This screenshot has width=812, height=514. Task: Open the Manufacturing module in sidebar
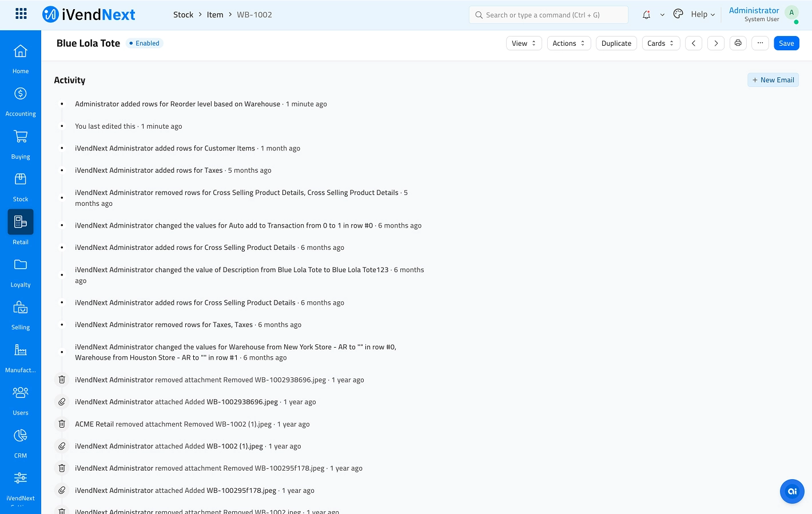click(21, 357)
